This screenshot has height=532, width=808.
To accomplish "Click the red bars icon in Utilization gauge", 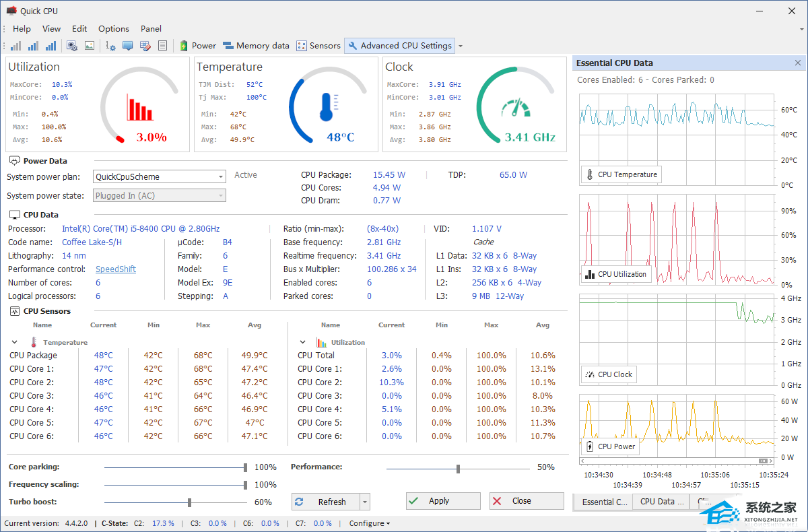I will click(140, 108).
